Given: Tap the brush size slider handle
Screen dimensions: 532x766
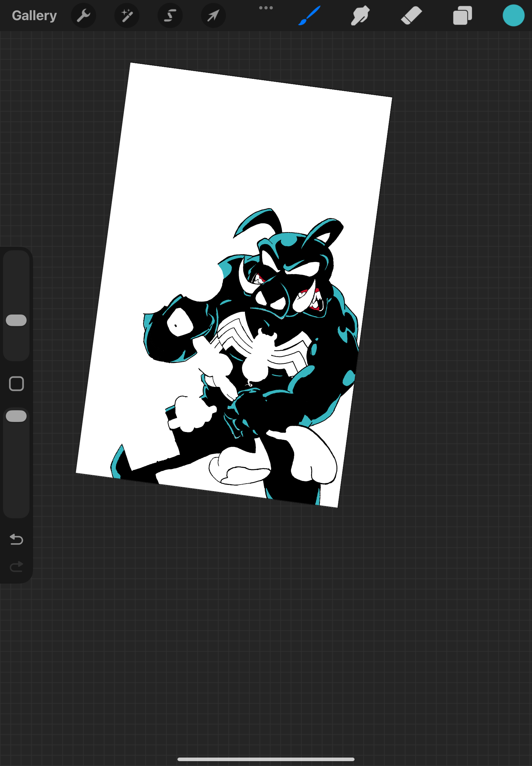Looking at the screenshot, I should 16,320.
